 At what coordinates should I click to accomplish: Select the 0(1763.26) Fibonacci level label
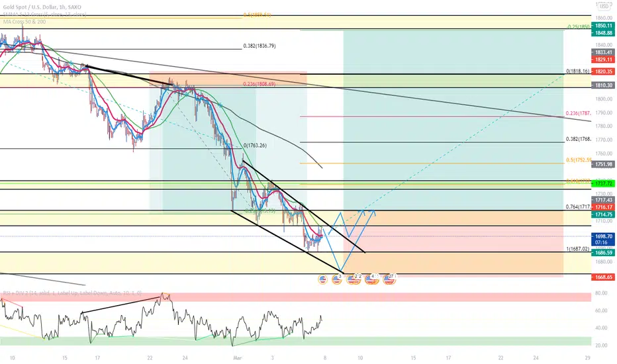point(255,146)
